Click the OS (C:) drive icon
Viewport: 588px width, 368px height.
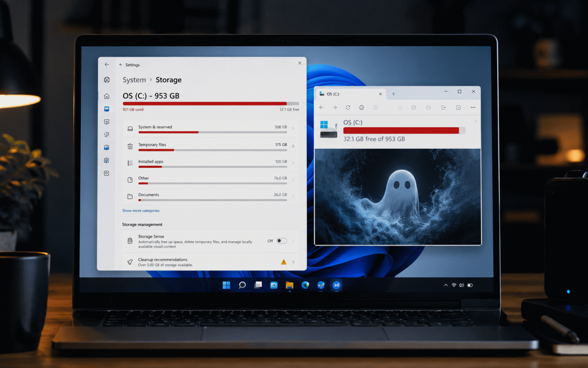(x=328, y=130)
